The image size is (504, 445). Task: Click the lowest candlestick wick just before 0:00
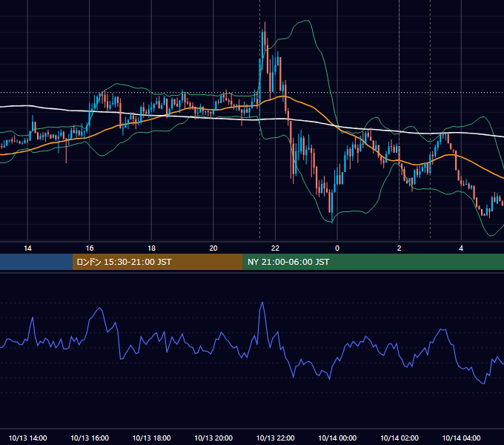coord(332,205)
